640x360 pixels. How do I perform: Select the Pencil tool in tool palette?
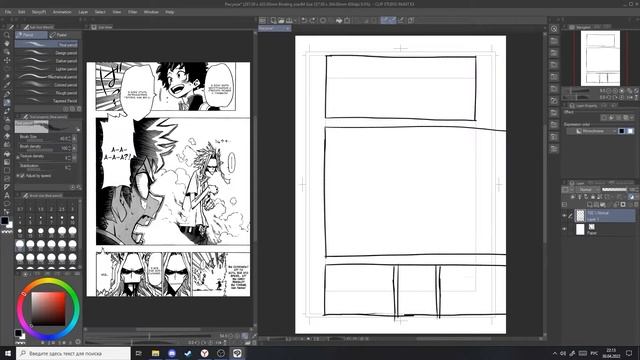pyautogui.click(x=7, y=102)
